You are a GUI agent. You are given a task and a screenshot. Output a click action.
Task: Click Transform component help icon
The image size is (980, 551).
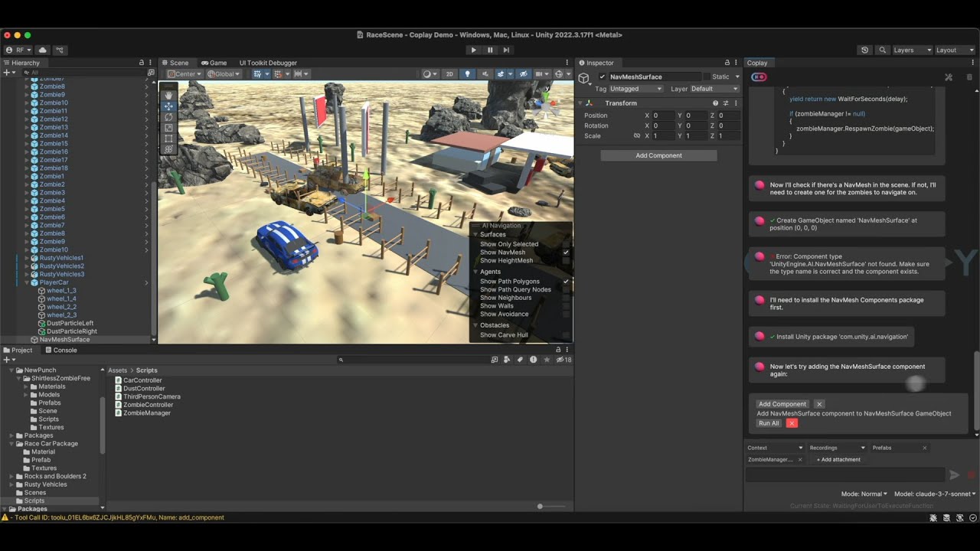[715, 103]
